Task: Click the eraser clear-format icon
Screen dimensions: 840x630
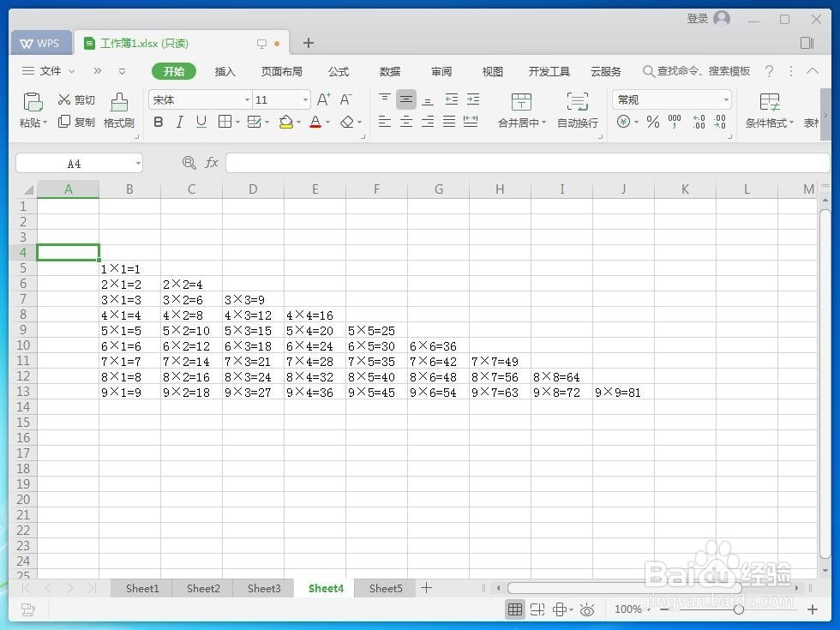Action: pos(347,122)
